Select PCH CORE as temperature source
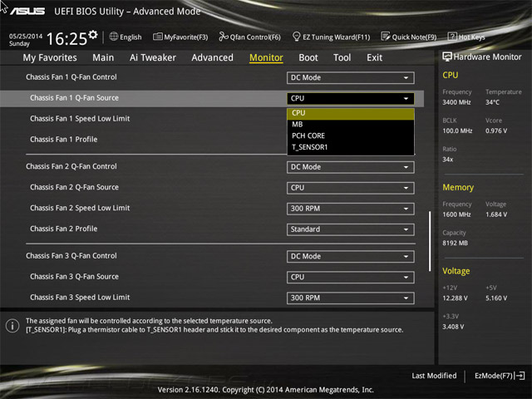The image size is (532, 399). [x=351, y=135]
